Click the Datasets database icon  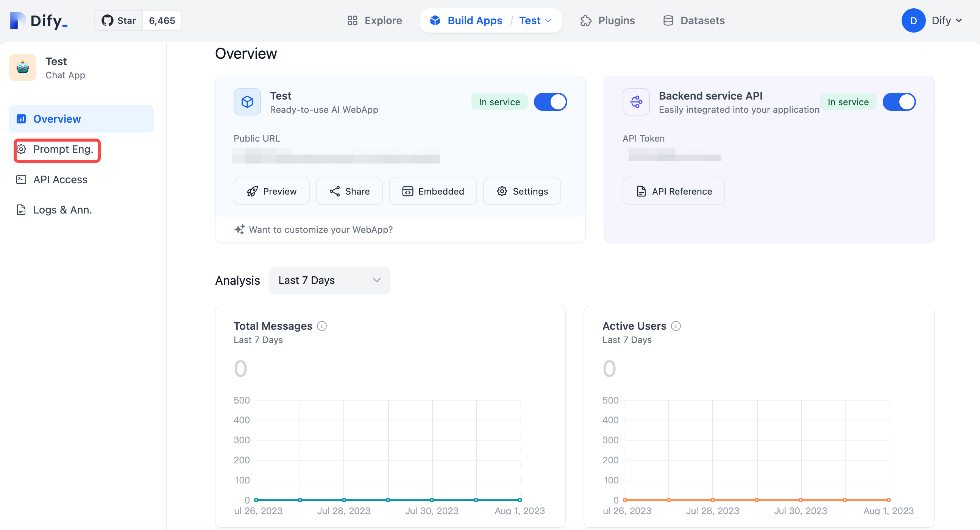(x=668, y=20)
